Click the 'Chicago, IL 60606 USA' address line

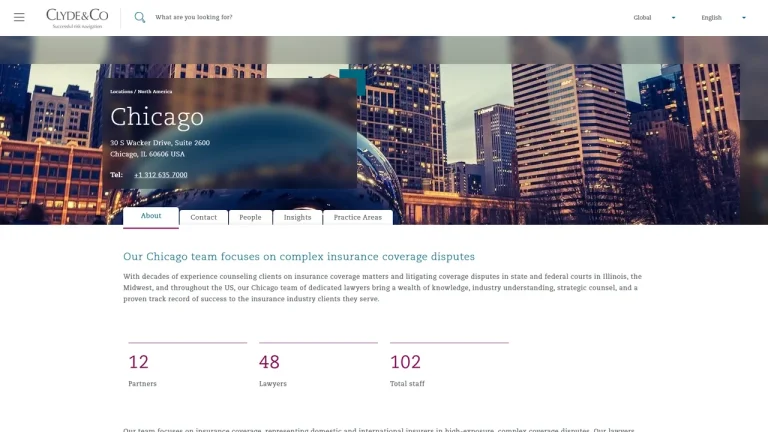147,154
